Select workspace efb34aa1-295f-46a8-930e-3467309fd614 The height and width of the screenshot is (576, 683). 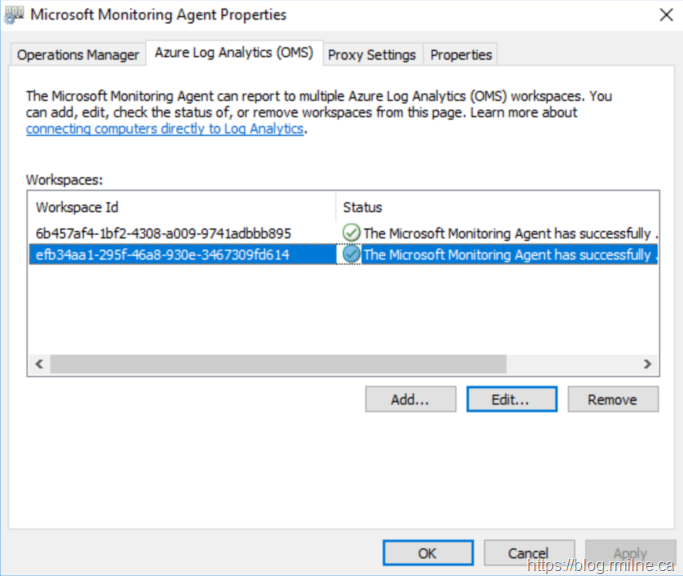click(x=162, y=254)
